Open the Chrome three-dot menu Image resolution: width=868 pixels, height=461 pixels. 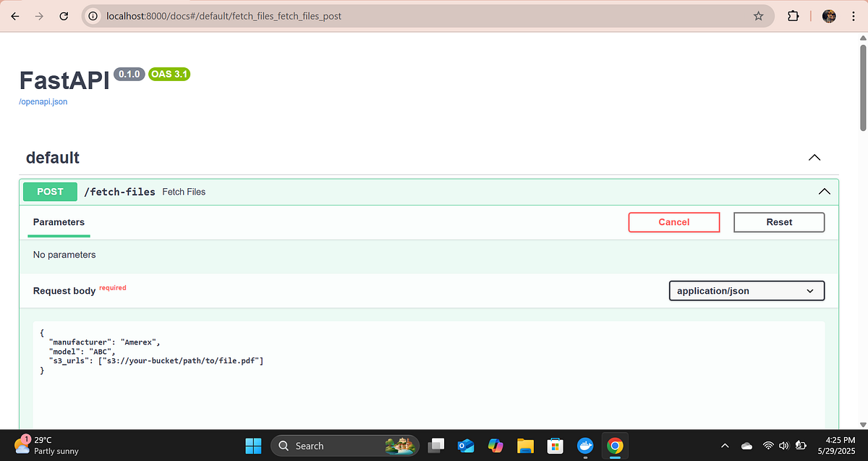tap(854, 15)
